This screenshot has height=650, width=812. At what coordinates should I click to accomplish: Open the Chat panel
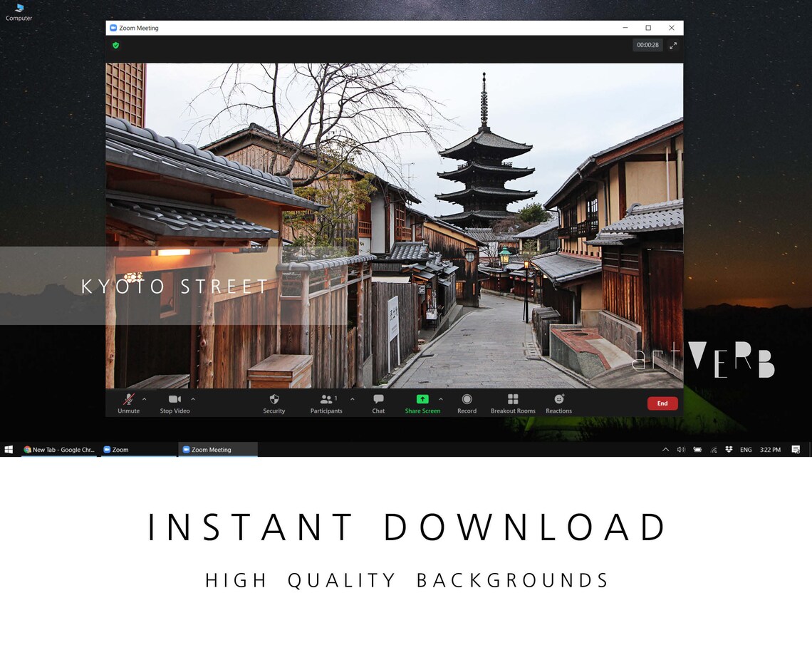378,399
